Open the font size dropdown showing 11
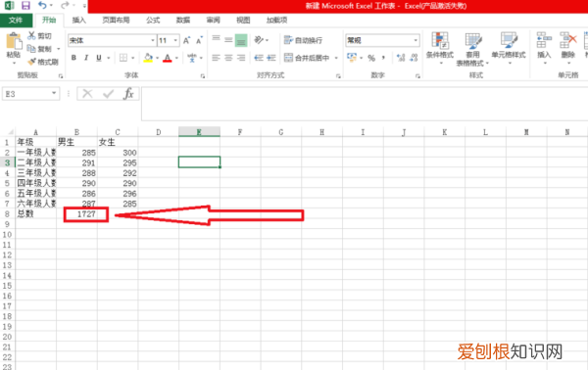Viewport: 588px width, 370px height. pyautogui.click(x=169, y=40)
